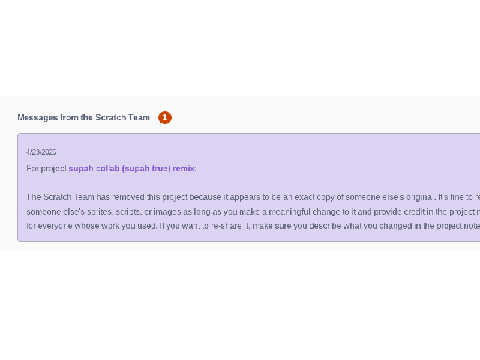Click the line starting 'The Scratch Team has removed'
Viewport: 480px width, 360px height.
click(x=253, y=197)
